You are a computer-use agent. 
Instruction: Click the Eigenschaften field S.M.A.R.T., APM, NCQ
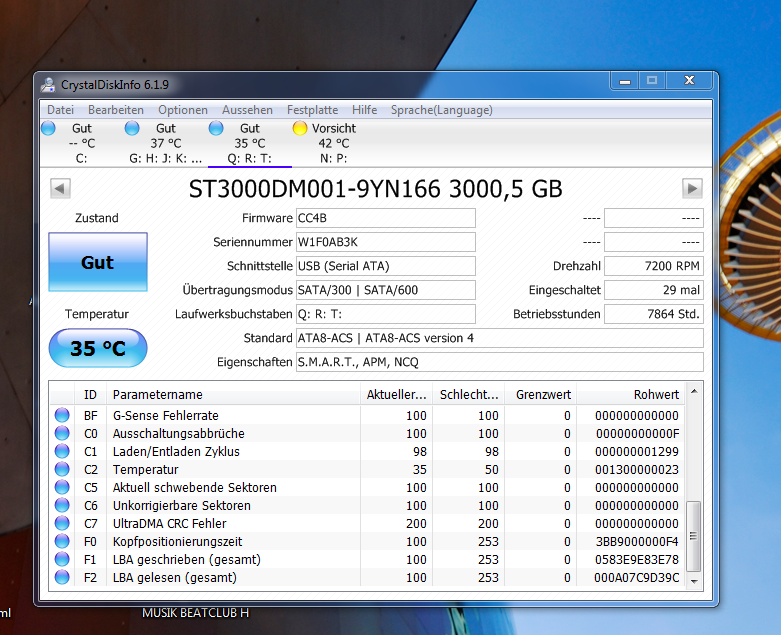click(500, 362)
